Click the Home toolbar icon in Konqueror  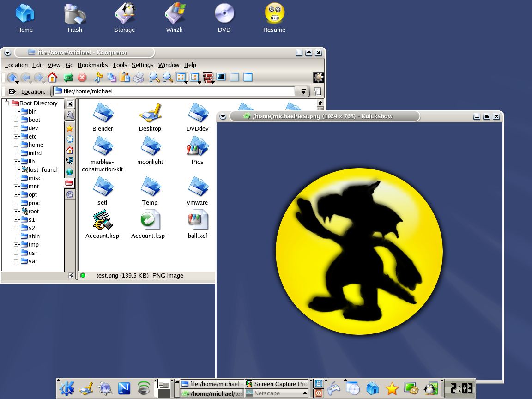(x=52, y=78)
